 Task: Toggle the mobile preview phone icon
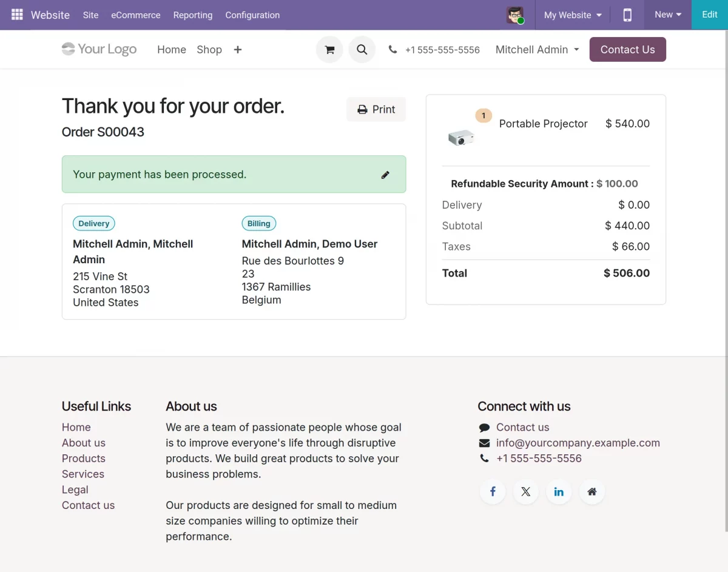pyautogui.click(x=627, y=15)
